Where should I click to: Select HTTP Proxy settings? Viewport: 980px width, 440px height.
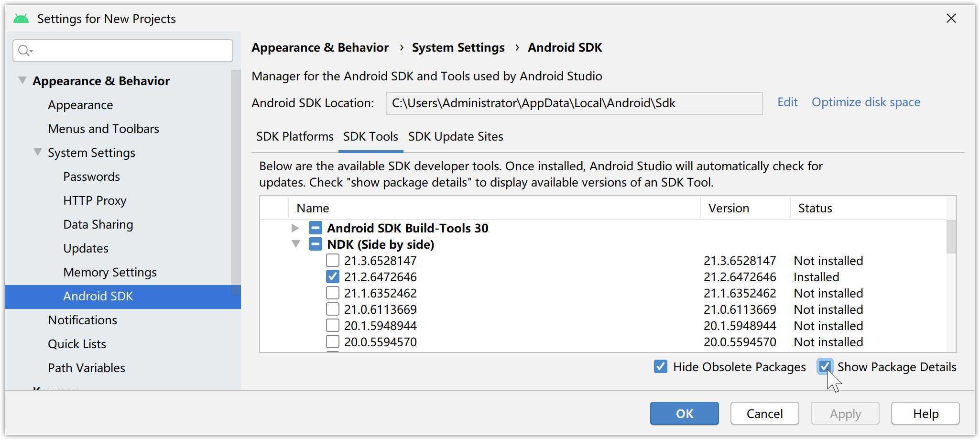tap(95, 200)
